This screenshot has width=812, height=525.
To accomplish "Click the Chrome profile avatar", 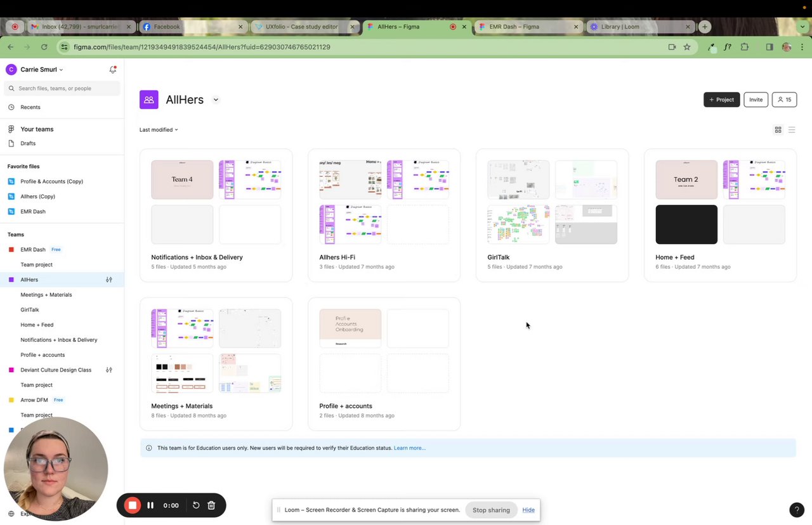I will pos(787,47).
